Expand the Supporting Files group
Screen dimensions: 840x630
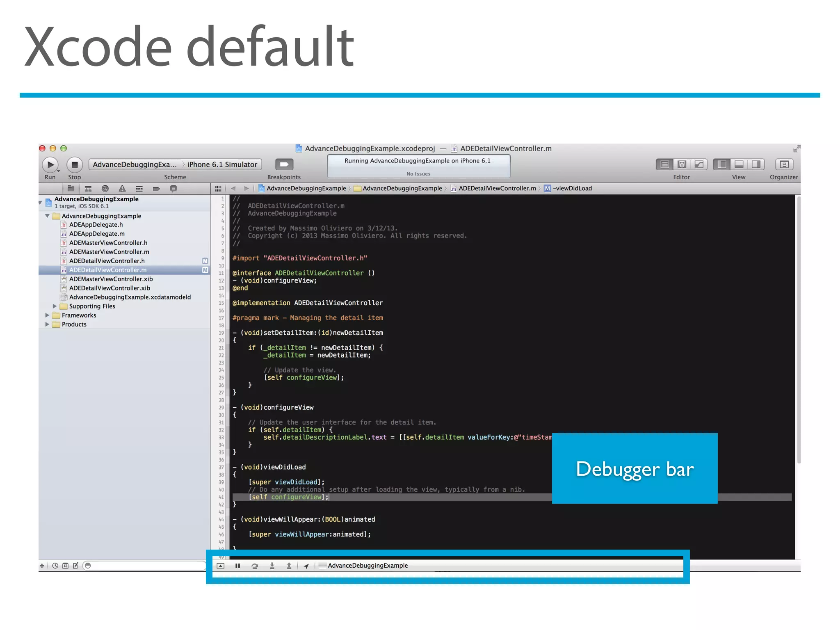[x=55, y=306]
